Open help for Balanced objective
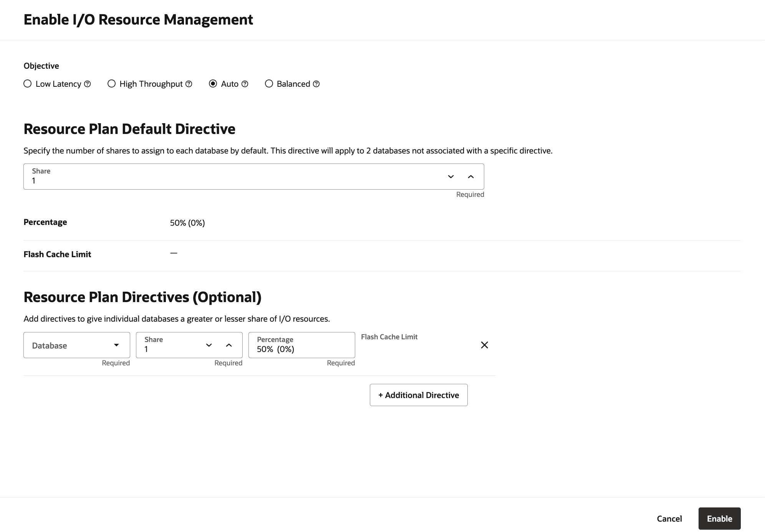The image size is (765, 532). (316, 84)
